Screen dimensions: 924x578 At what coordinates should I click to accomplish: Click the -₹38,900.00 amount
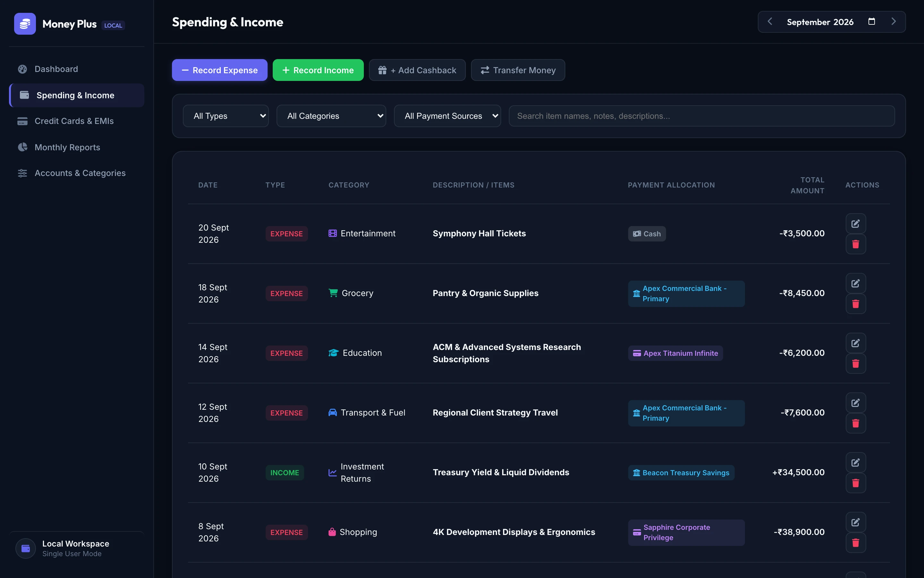[x=799, y=532]
